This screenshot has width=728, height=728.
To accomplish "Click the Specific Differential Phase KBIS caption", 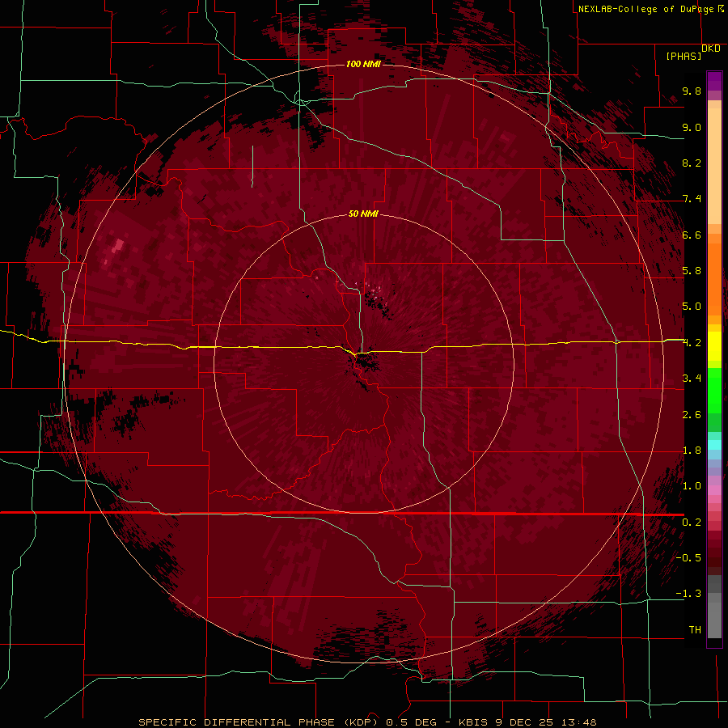I will click(367, 722).
